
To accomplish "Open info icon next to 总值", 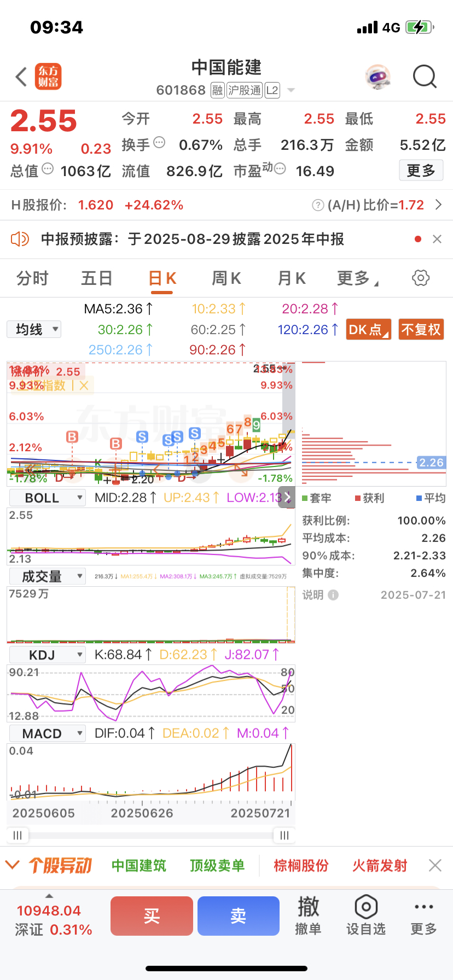I will pyautogui.click(x=48, y=168).
